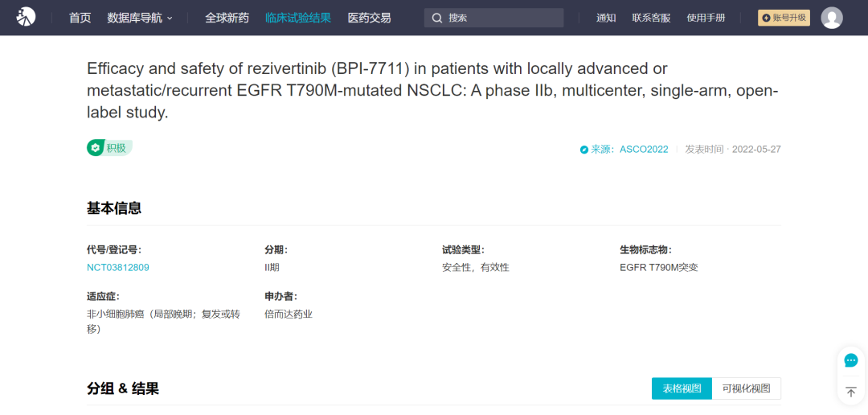The image size is (868, 415).
Task: Open the 医药交易 section
Action: (x=369, y=18)
